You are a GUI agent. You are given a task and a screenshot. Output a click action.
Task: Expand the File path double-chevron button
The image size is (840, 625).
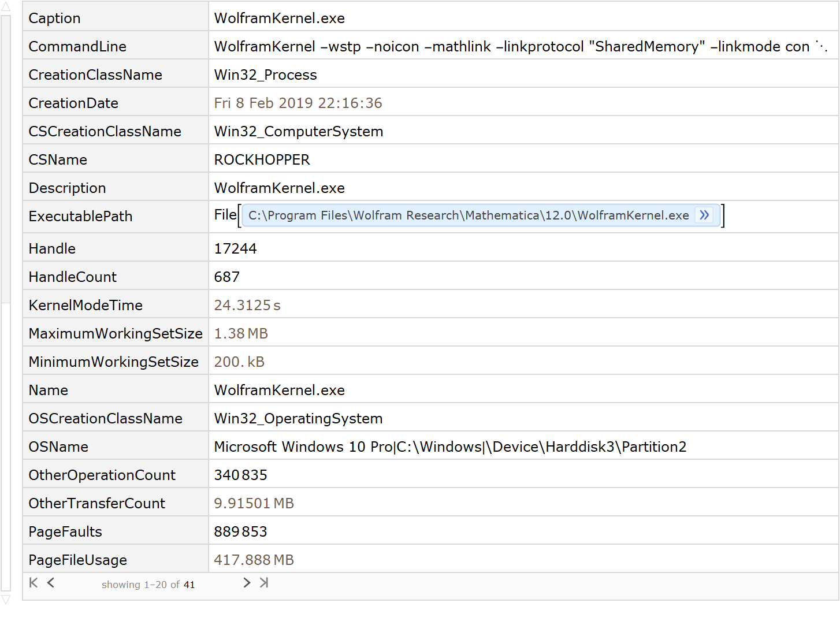(704, 215)
